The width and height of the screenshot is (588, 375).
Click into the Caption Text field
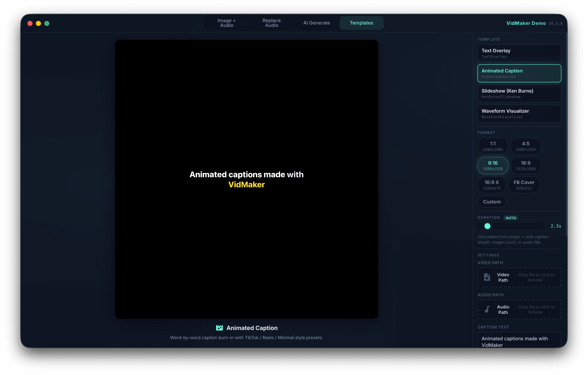[519, 340]
